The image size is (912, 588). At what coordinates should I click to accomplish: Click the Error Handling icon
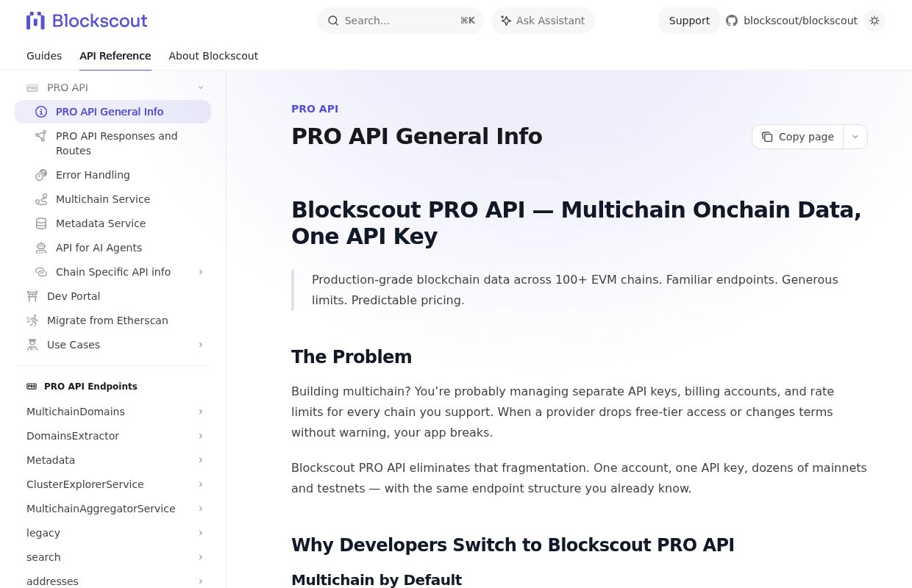pos(41,175)
